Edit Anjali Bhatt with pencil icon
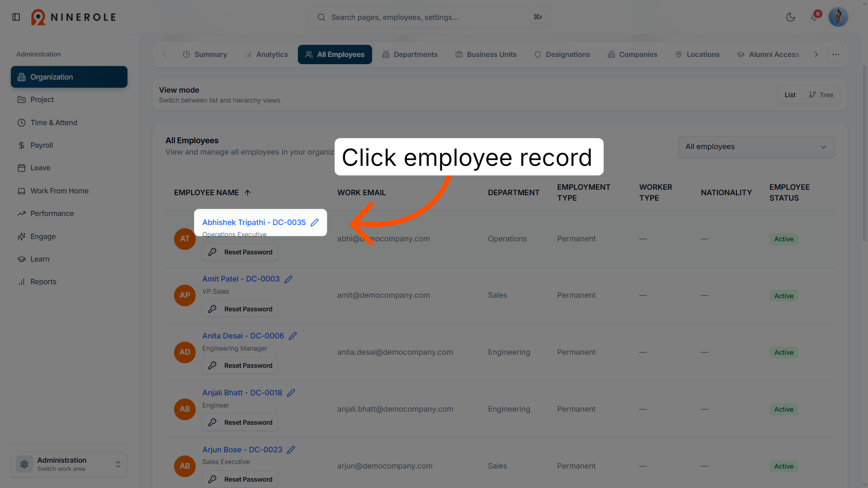Viewport: 868px width, 488px height. [291, 393]
